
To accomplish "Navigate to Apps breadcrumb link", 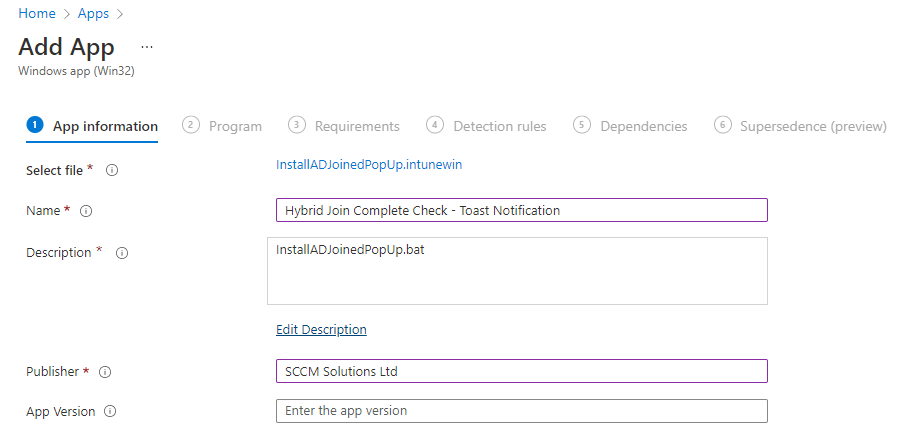I will coord(93,15).
